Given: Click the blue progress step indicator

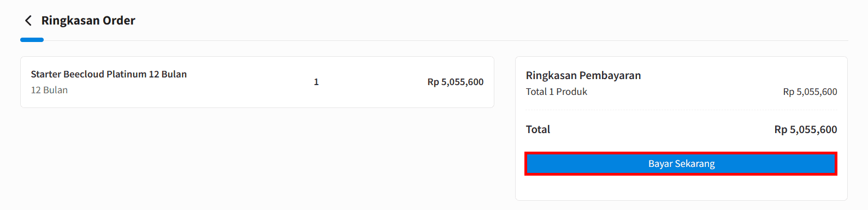Looking at the screenshot, I should click(x=32, y=40).
